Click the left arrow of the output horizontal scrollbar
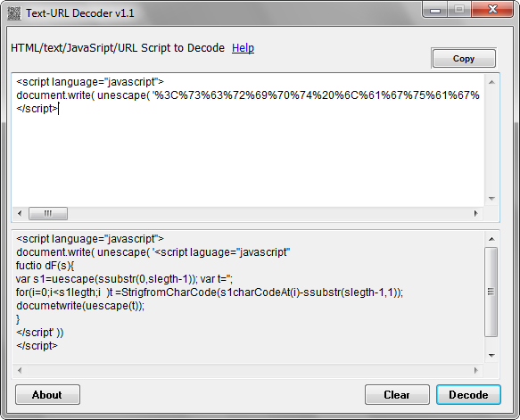 pyautogui.click(x=20, y=370)
